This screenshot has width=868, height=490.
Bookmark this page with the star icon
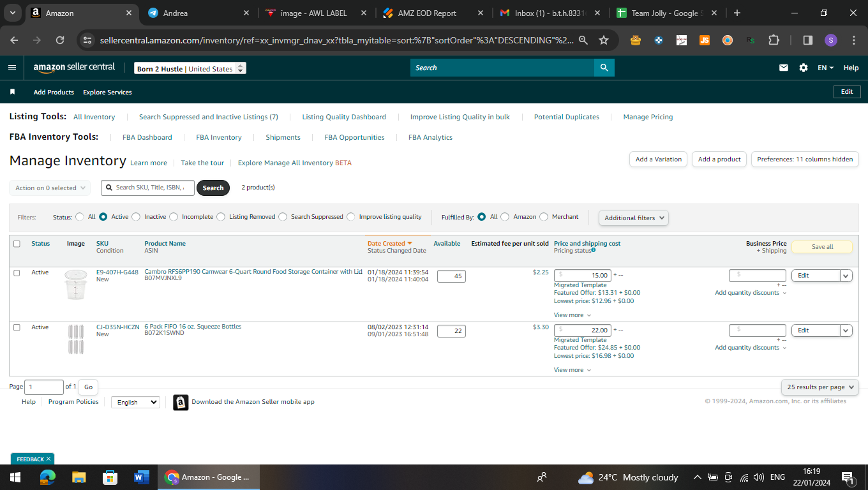(x=604, y=40)
